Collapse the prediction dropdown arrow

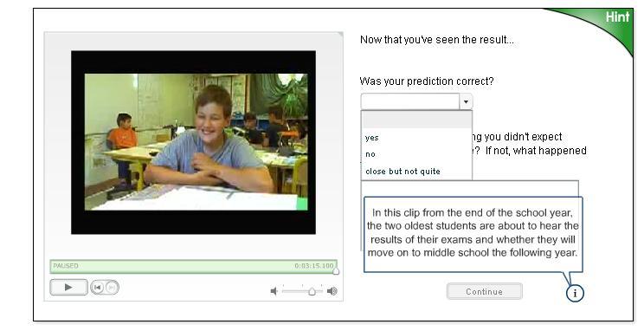(x=466, y=101)
